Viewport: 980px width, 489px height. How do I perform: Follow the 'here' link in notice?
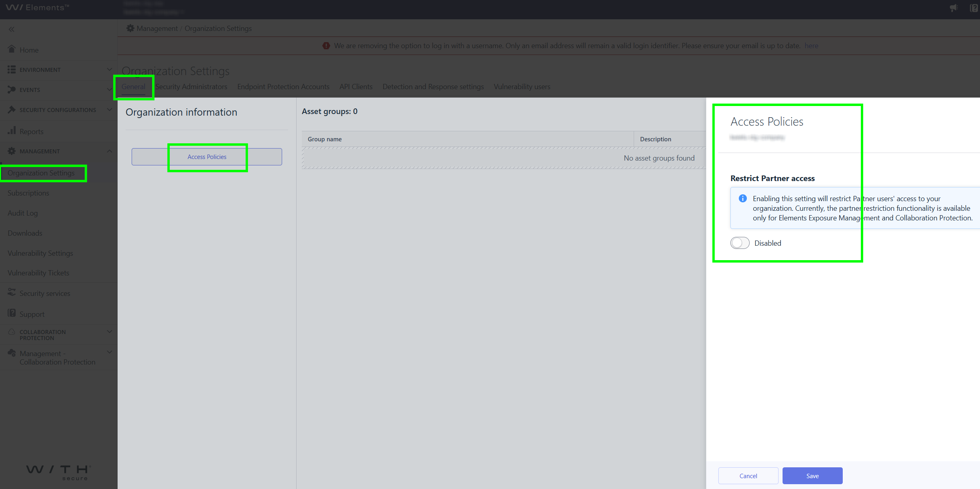[811, 46]
